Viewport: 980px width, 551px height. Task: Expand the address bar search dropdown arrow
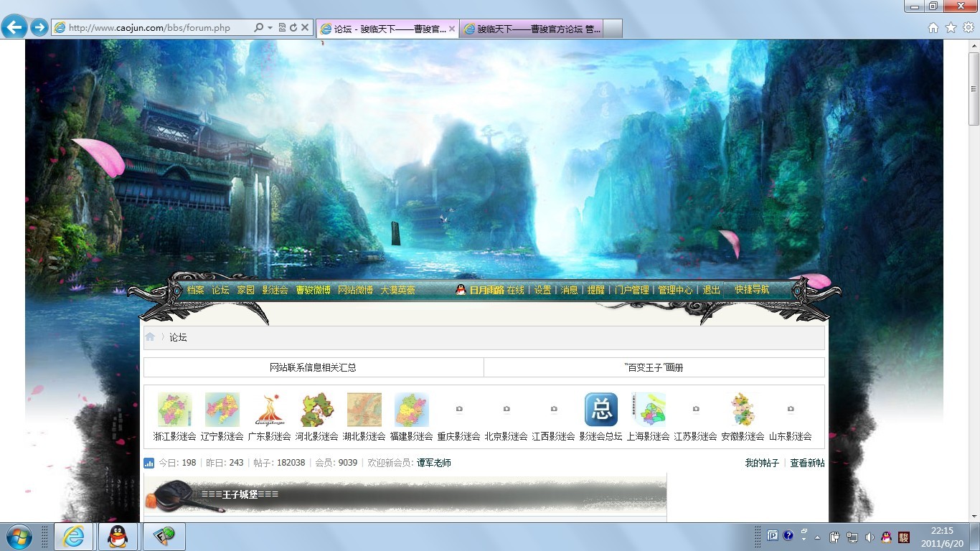click(x=270, y=28)
